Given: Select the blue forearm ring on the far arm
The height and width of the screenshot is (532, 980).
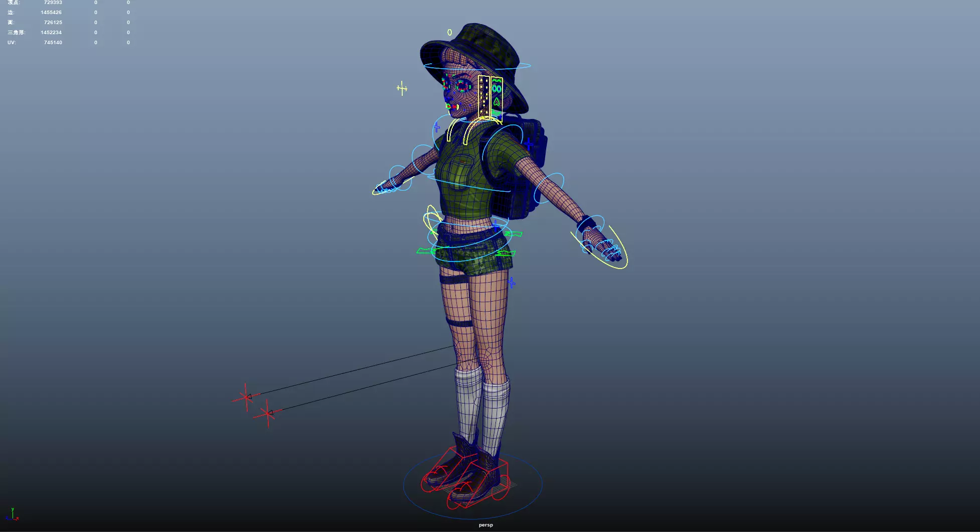Looking at the screenshot, I should [x=400, y=178].
